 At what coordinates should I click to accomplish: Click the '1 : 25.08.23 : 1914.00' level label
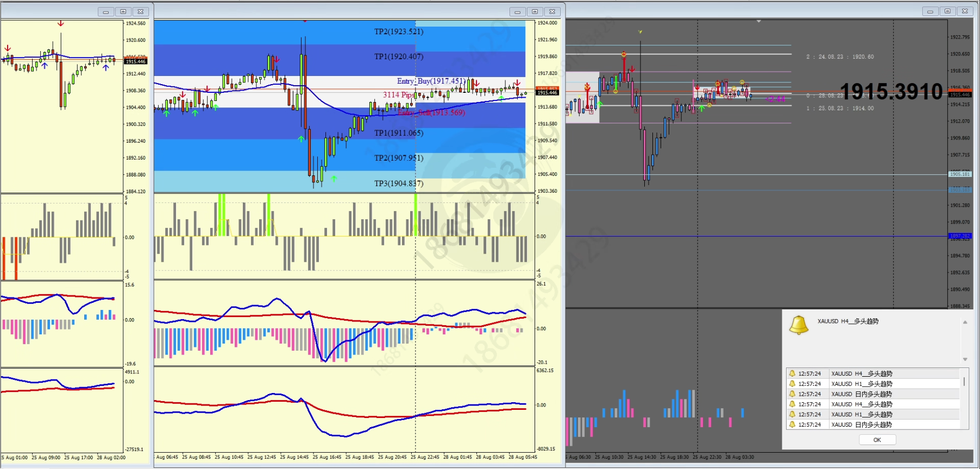[x=840, y=109]
